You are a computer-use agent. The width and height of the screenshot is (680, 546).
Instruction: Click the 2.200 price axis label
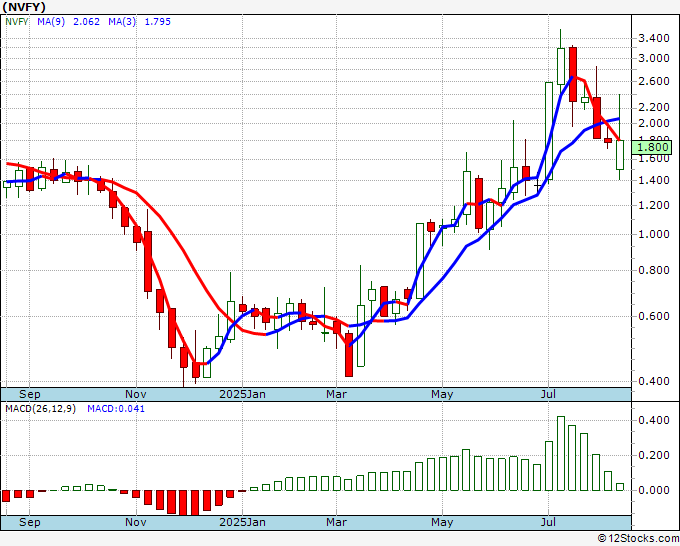pos(654,107)
